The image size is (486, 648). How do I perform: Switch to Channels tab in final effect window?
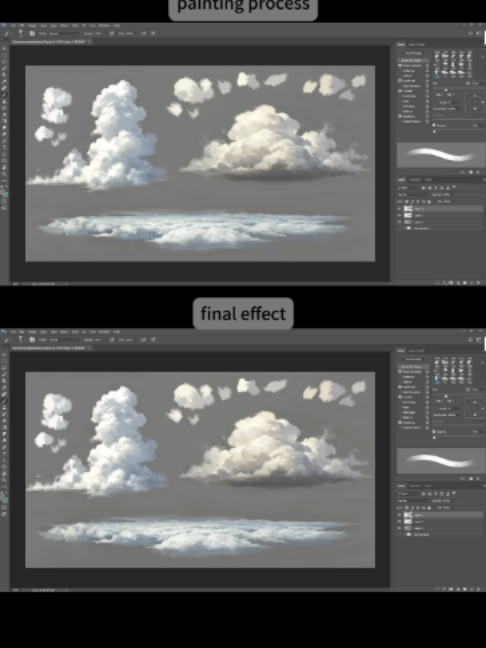point(415,486)
